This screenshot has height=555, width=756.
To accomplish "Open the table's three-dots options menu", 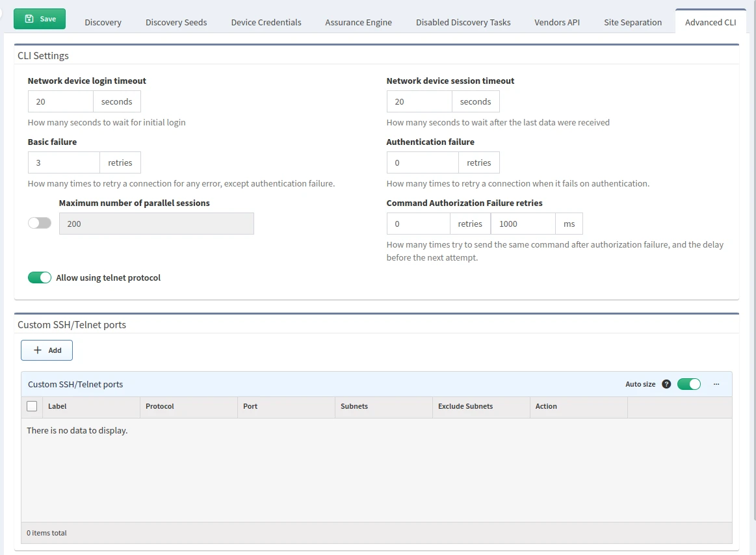I will pos(716,384).
